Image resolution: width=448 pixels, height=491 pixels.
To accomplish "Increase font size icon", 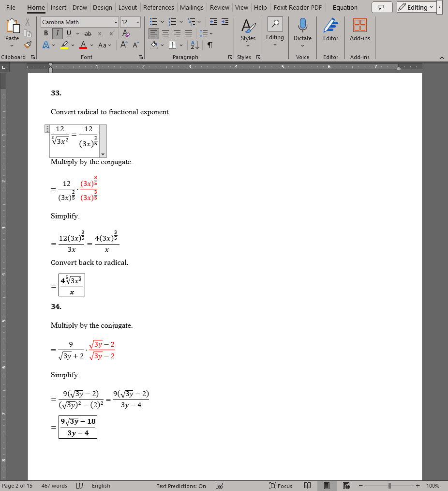I will pyautogui.click(x=124, y=45).
